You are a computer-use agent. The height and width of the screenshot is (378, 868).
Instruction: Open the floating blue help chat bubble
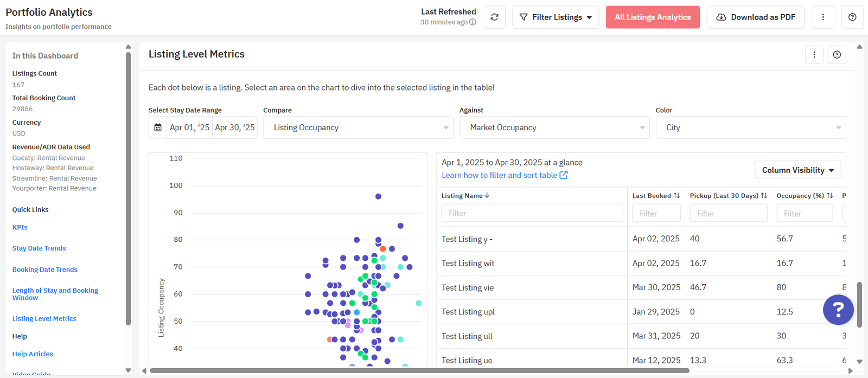[838, 310]
